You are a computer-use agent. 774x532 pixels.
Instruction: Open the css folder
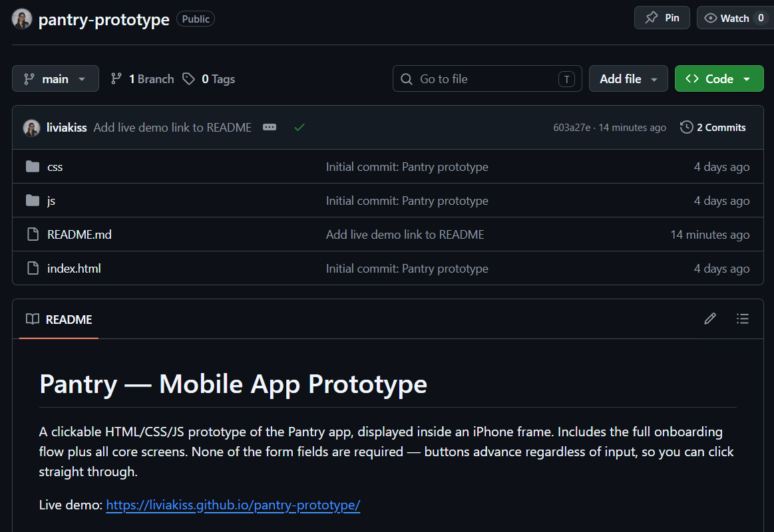55,167
